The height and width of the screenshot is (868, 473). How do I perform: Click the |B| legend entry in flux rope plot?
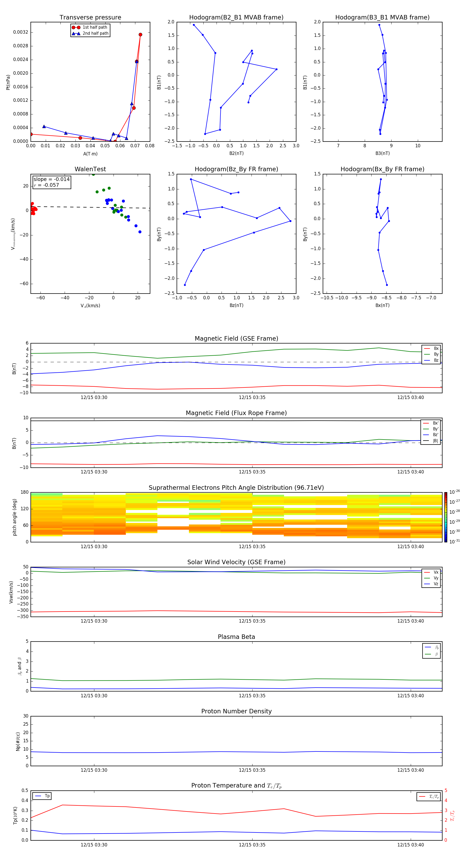click(x=431, y=441)
